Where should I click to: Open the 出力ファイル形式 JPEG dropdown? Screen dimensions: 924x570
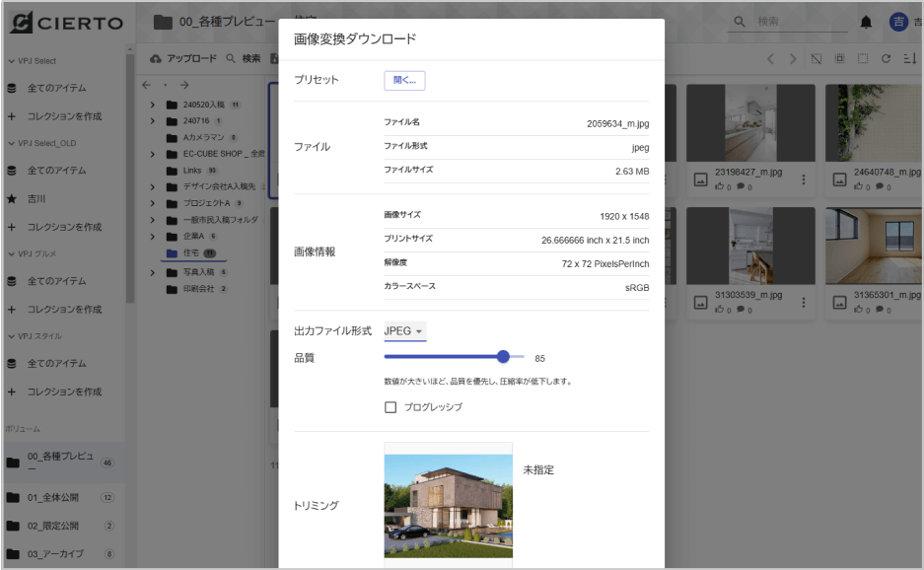pos(403,331)
